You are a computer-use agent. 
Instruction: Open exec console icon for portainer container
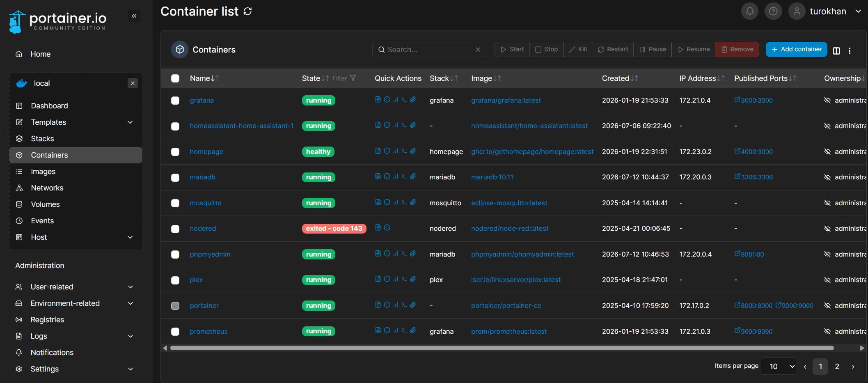coord(404,305)
